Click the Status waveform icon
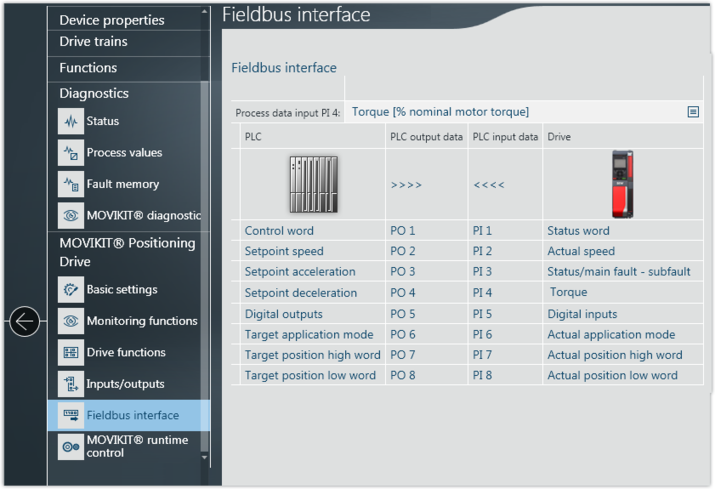This screenshot has width=715, height=489. tap(70, 122)
